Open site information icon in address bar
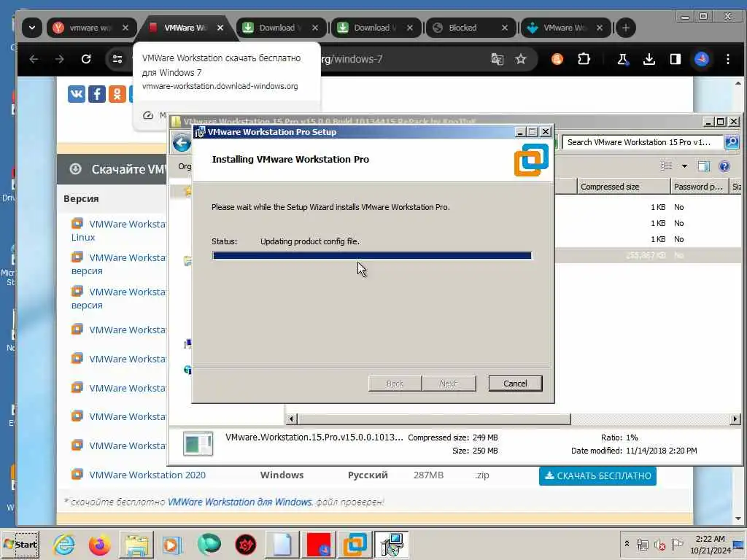Image resolution: width=747 pixels, height=560 pixels. pos(117,59)
